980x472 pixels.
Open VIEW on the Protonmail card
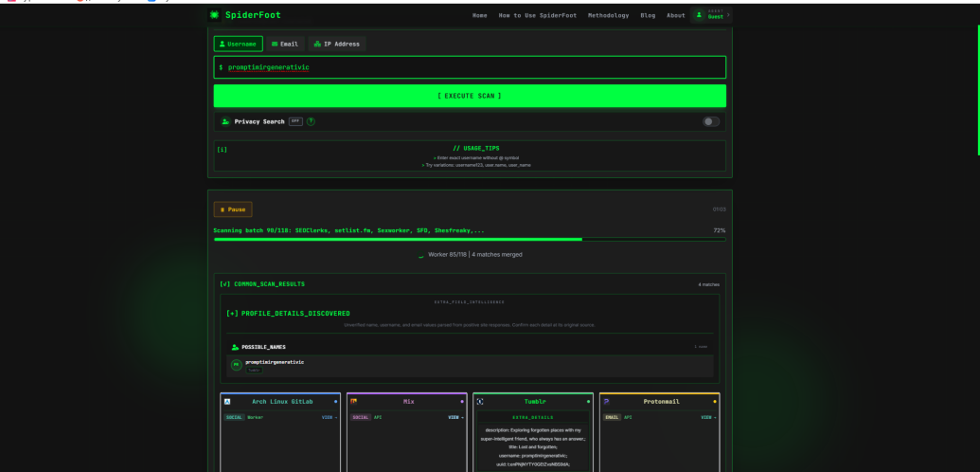pyautogui.click(x=708, y=418)
